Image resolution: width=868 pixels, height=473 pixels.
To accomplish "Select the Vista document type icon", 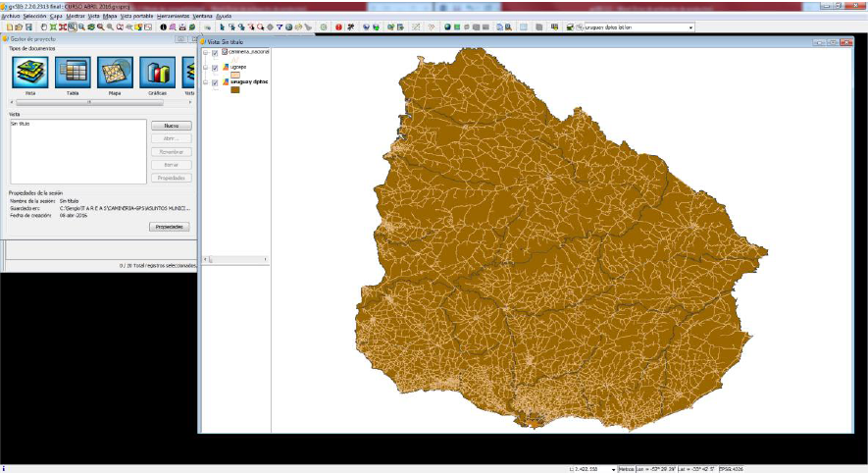I will pyautogui.click(x=30, y=73).
